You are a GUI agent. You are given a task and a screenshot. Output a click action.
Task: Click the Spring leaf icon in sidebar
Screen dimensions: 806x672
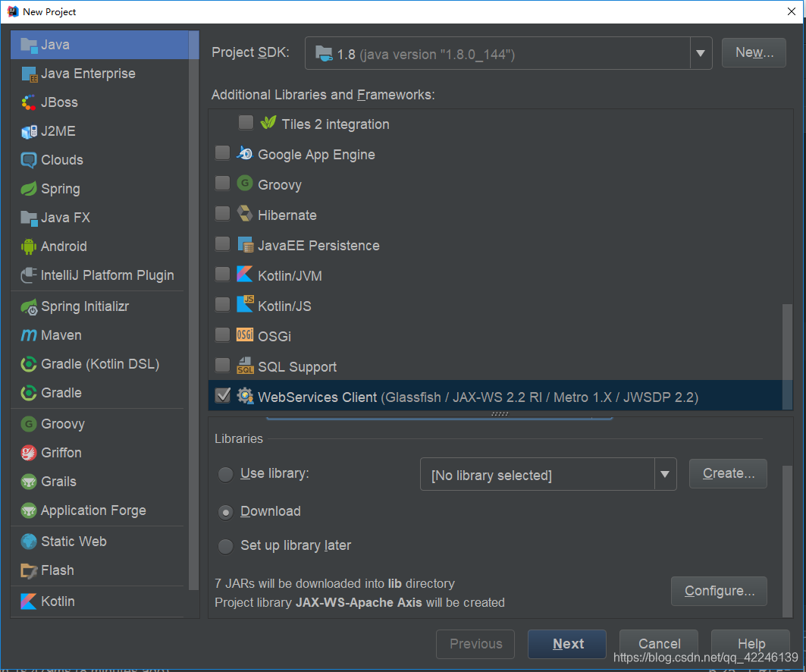click(29, 189)
